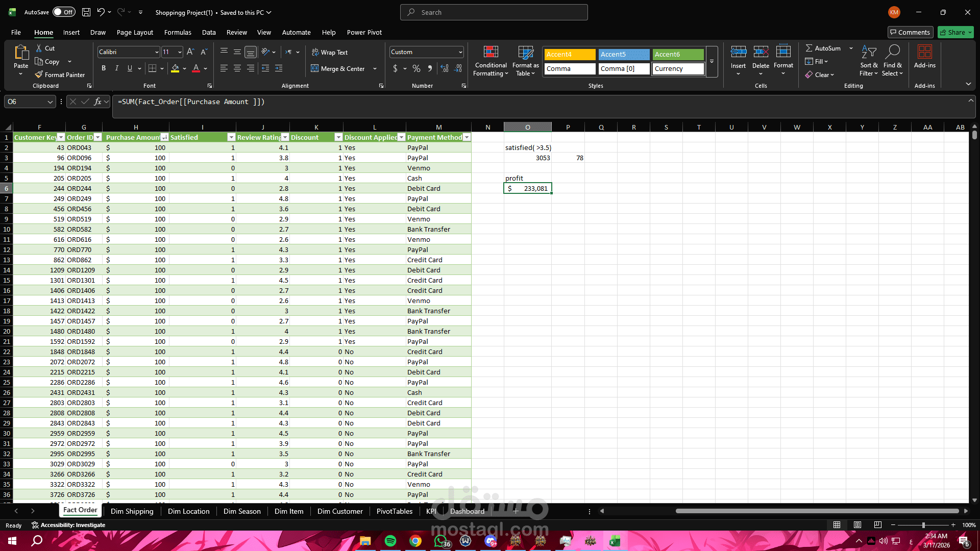Open the Power Pivot ribbon tab
Screen dimensions: 980x551
click(x=364, y=32)
